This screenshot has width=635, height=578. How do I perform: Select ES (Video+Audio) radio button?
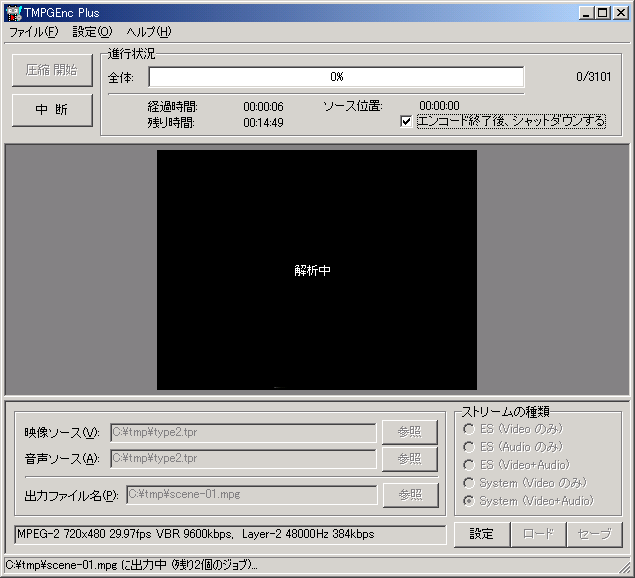(x=469, y=465)
